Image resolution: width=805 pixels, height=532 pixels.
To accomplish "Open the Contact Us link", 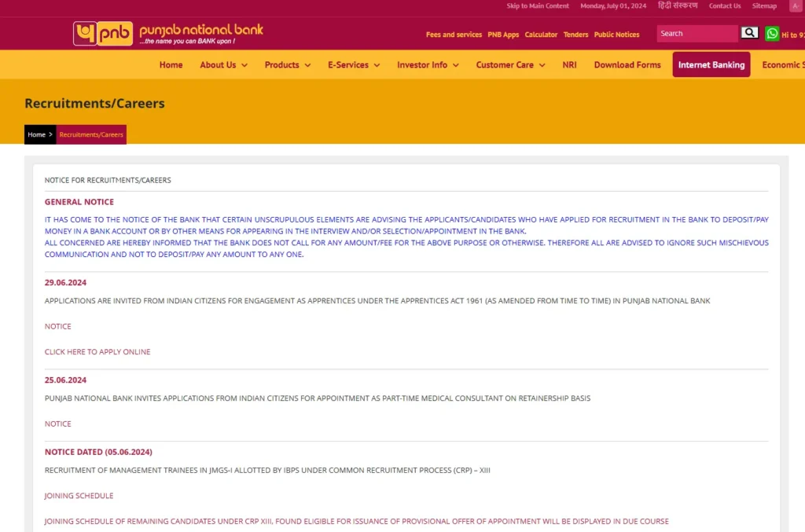I will click(x=724, y=6).
